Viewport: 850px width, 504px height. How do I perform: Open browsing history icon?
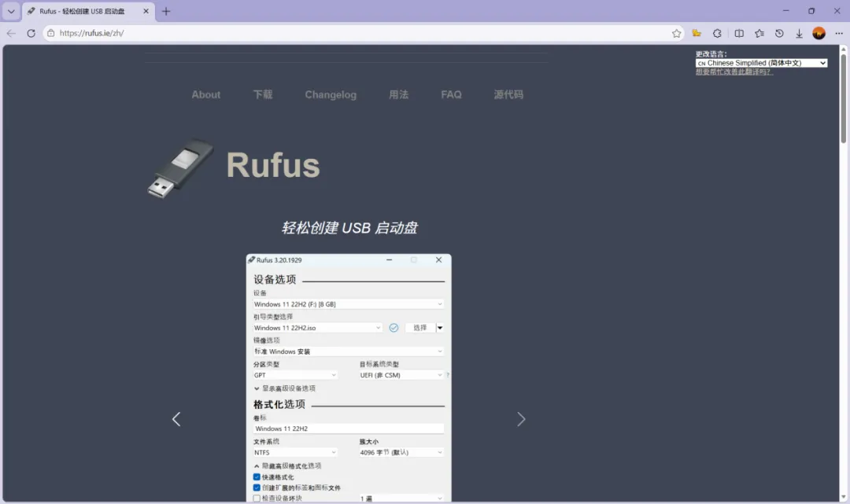(779, 33)
